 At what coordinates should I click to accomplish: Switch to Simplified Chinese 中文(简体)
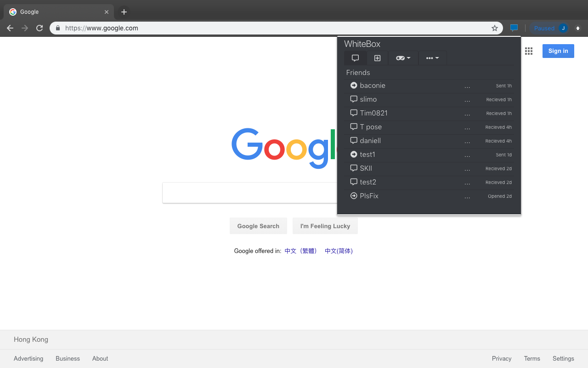pos(339,251)
